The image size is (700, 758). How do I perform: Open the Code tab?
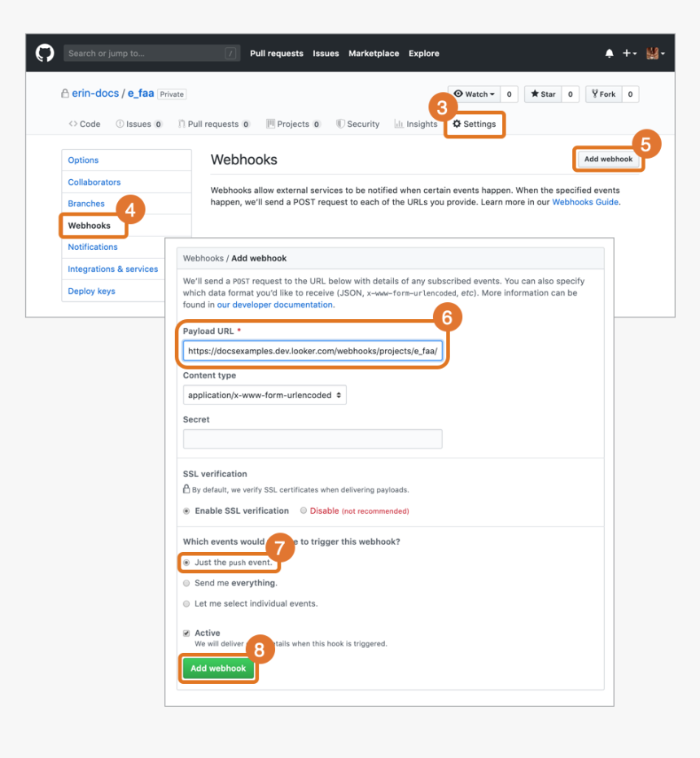pos(85,125)
